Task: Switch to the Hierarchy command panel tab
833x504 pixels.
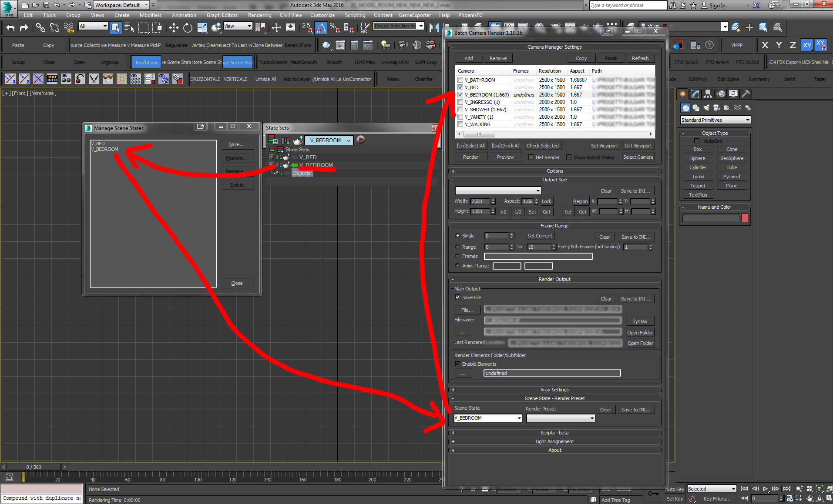Action: point(708,93)
